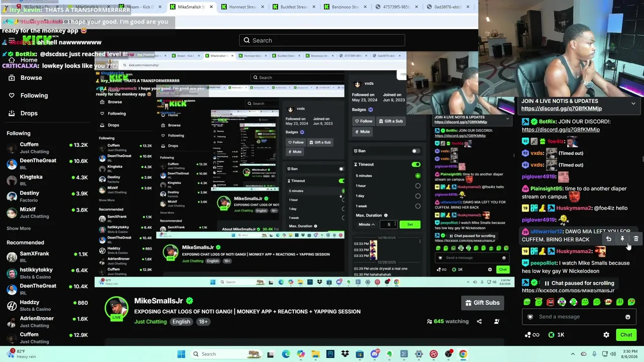Open the Windows Start menu
644x362 pixels.
(x=181, y=354)
